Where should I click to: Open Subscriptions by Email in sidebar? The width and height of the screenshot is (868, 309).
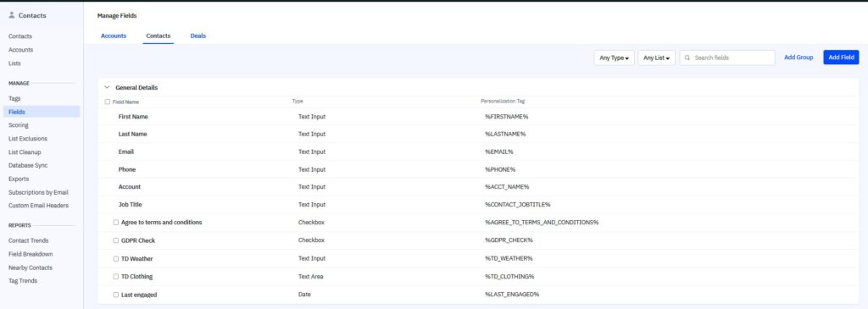[x=39, y=192]
